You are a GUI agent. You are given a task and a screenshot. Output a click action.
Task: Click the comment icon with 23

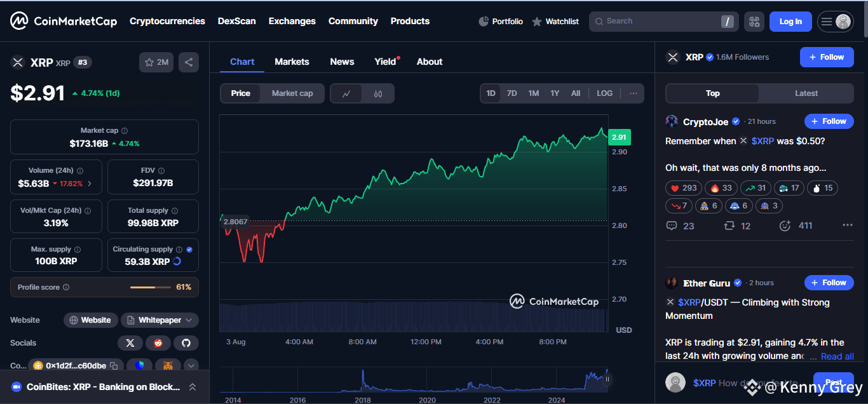pyautogui.click(x=672, y=226)
